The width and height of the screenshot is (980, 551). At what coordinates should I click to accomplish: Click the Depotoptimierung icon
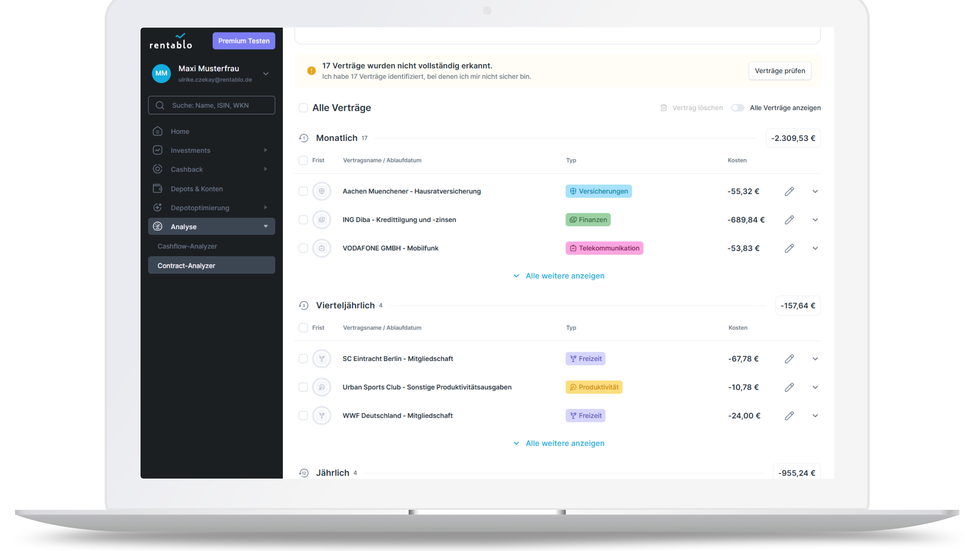[x=157, y=208]
